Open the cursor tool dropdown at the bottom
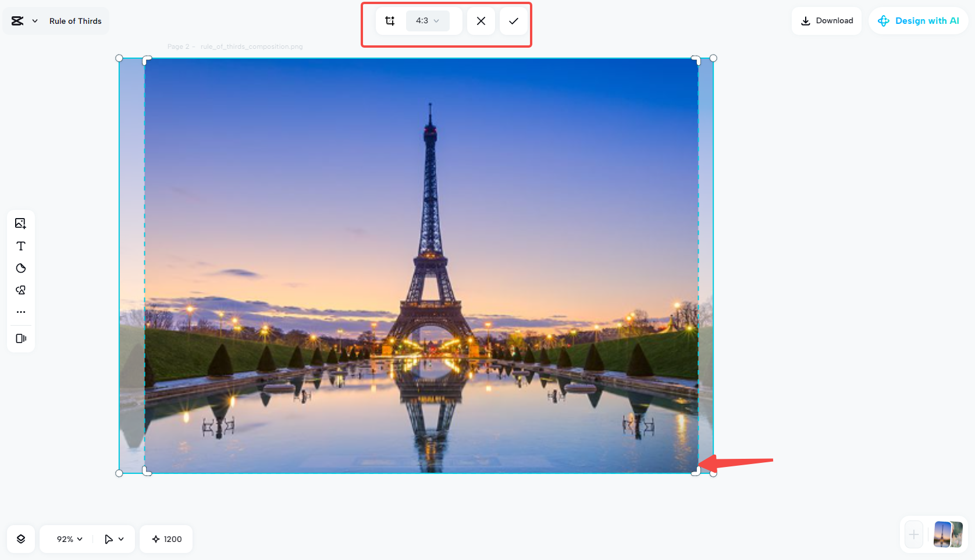The width and height of the screenshot is (975, 560). pyautogui.click(x=114, y=538)
